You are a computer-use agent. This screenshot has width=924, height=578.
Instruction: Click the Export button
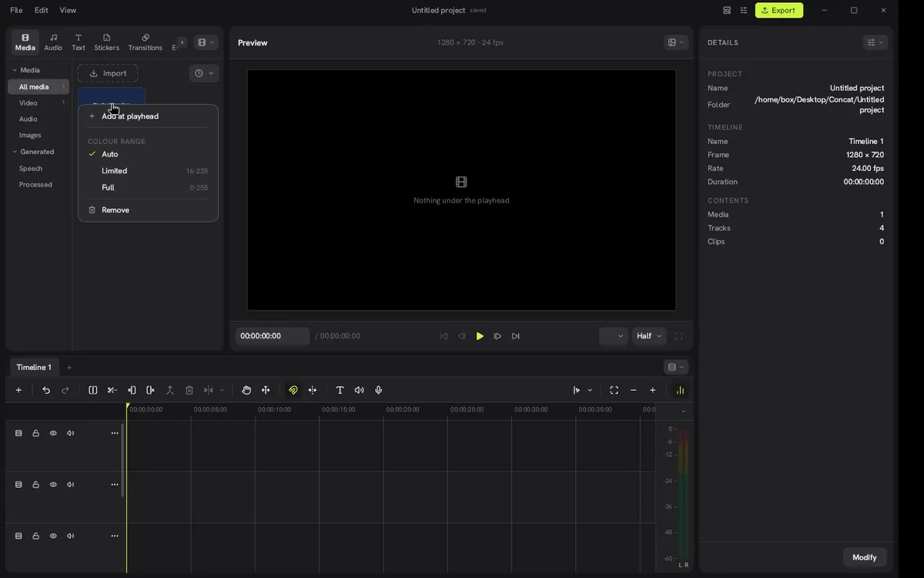[x=778, y=10]
